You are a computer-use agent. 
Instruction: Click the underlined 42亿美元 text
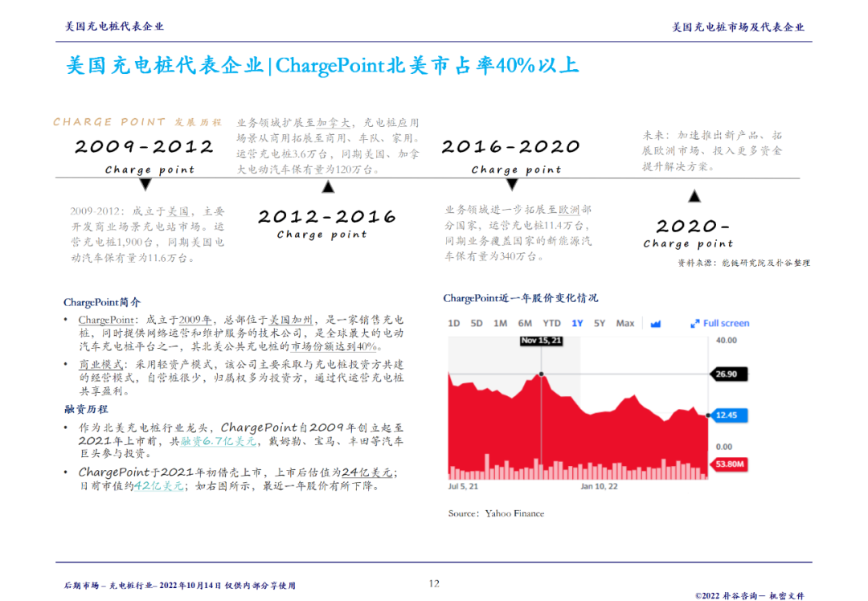[159, 486]
